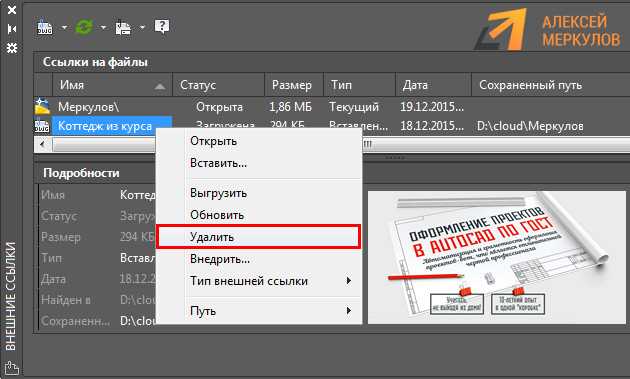This screenshot has height=379, width=630.
Task: Open the Attach DWG dropdown arrow
Action: (x=64, y=27)
